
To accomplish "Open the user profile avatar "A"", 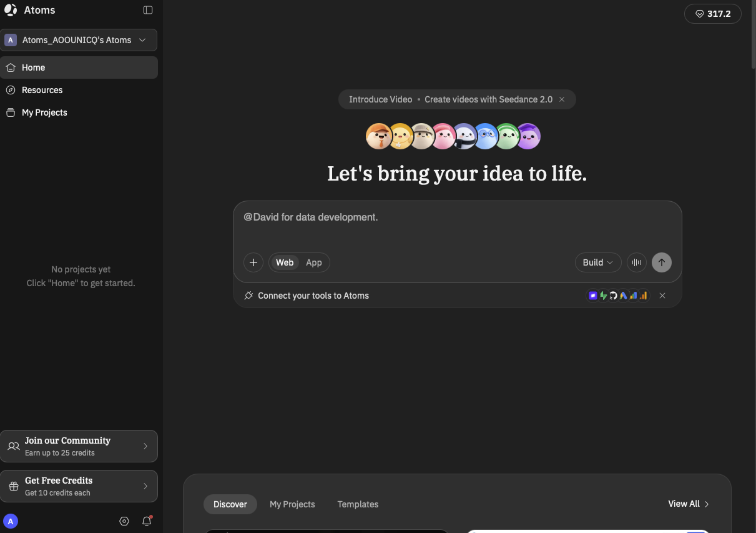I will tap(11, 521).
